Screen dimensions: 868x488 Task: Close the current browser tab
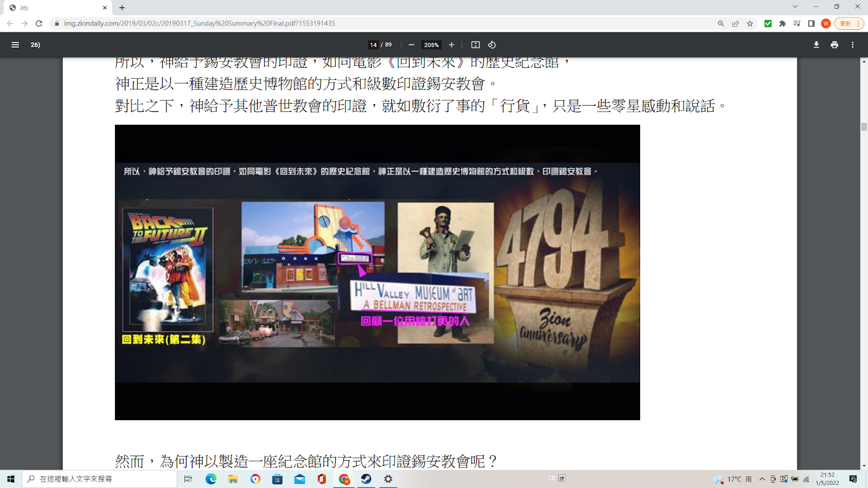(105, 8)
